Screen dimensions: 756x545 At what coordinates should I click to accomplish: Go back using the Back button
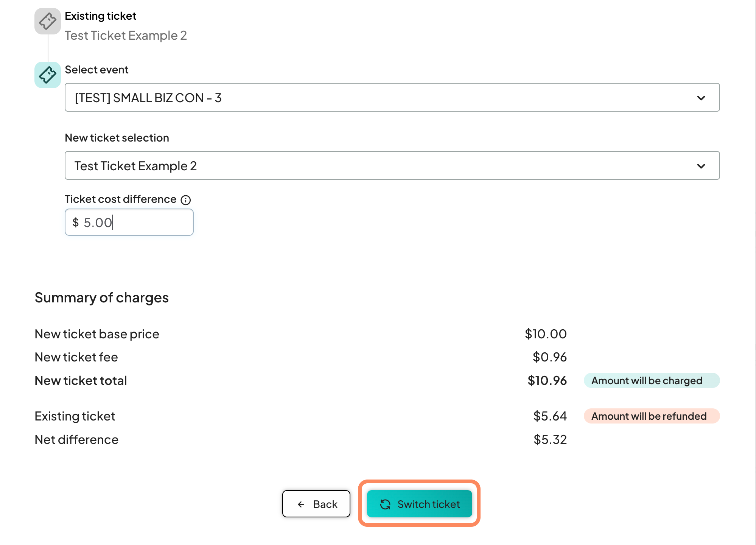(x=316, y=504)
